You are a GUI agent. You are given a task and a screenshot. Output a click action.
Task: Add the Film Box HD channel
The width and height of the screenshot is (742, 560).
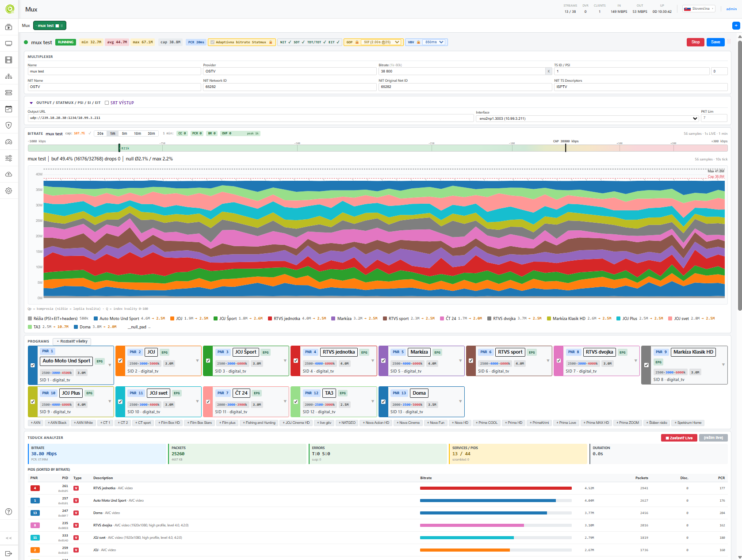tap(169, 423)
